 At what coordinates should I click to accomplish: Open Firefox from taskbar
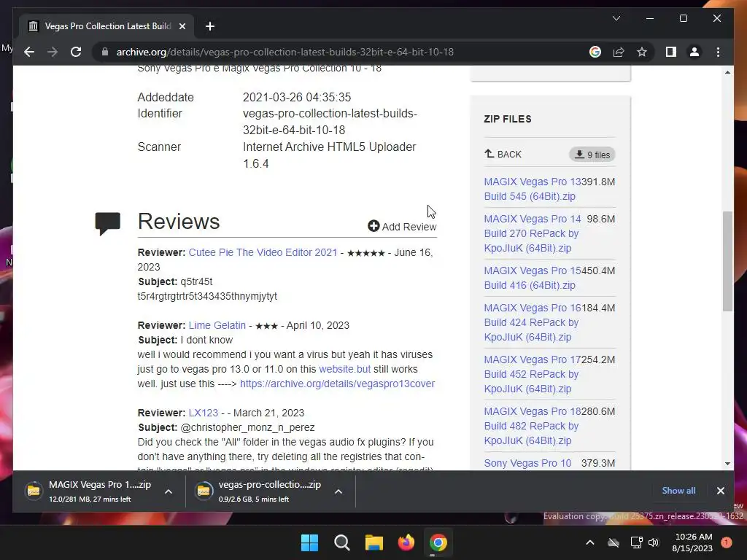click(x=406, y=542)
